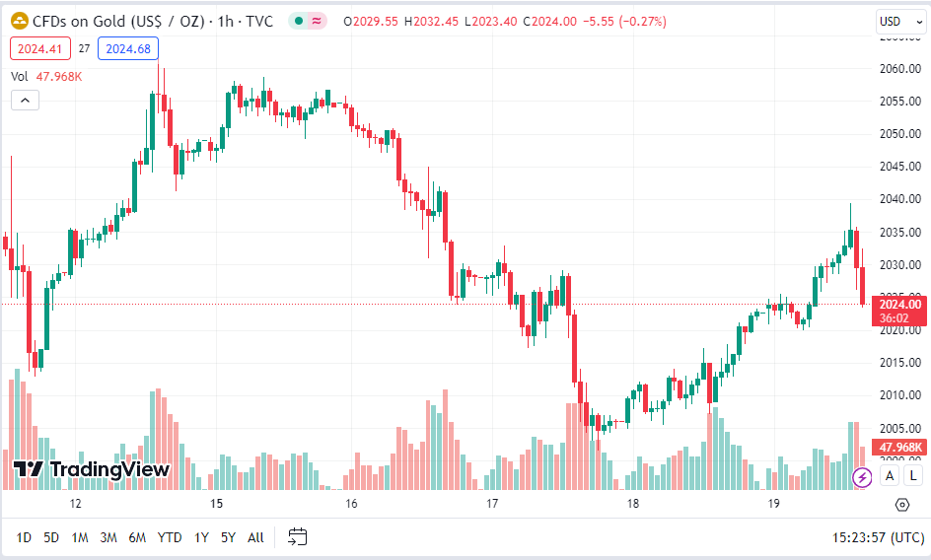Click the blue buy price 2024.68
The height and width of the screenshot is (560, 931).
click(x=128, y=48)
